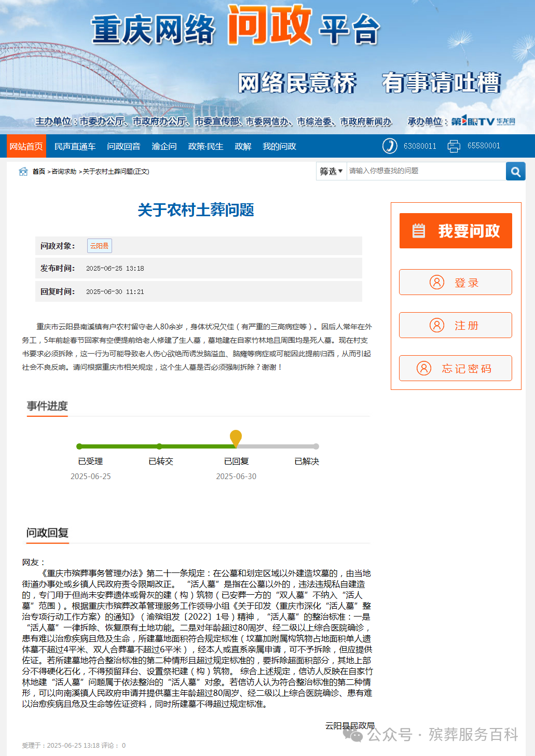The width and height of the screenshot is (535, 756).
Task: Click the home icon in the breadcrumb
Action: [x=23, y=171]
